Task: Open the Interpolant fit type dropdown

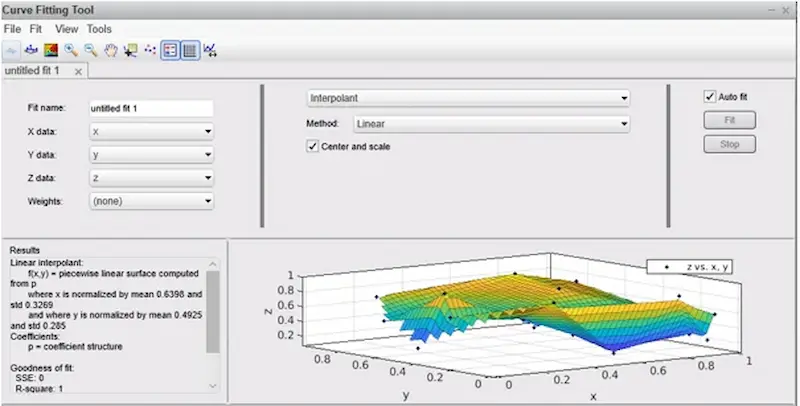Action: [468, 98]
